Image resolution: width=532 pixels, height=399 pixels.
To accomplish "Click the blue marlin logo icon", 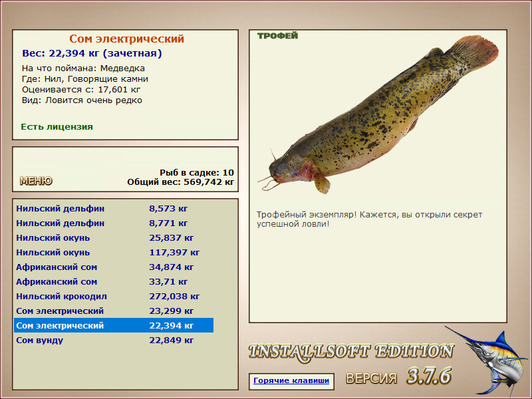I will [x=488, y=360].
